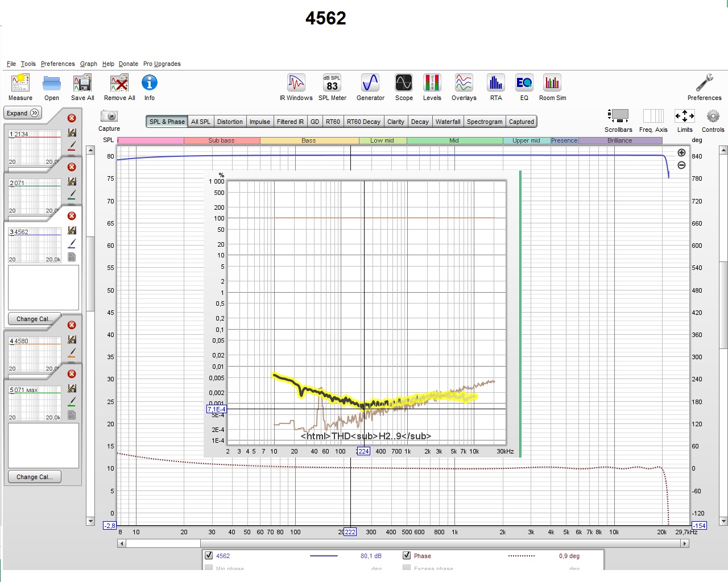The width and height of the screenshot is (728, 582).
Task: Click the measurement list scroll down arrow
Action: [x=90, y=521]
